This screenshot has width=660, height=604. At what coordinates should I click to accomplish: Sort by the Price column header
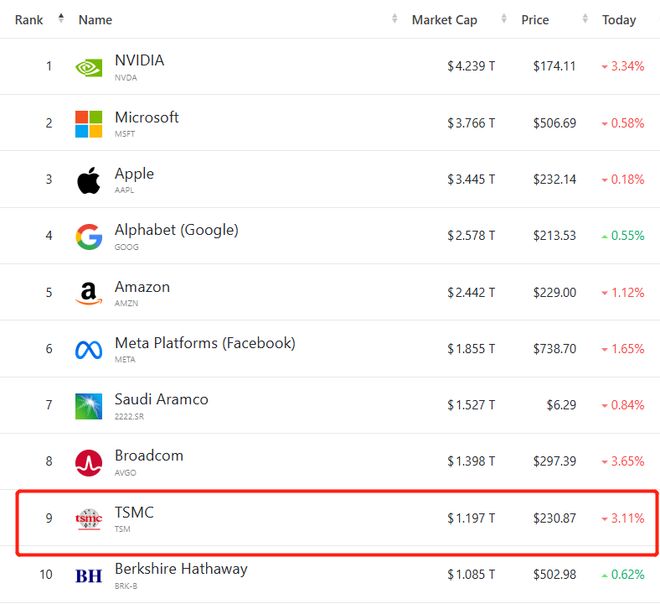(535, 20)
